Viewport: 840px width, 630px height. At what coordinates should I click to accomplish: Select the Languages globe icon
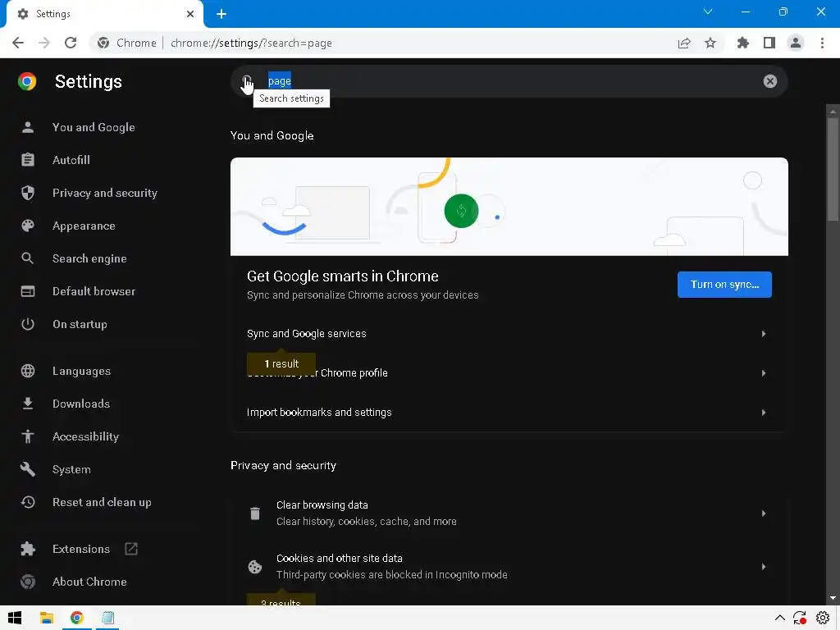(28, 371)
